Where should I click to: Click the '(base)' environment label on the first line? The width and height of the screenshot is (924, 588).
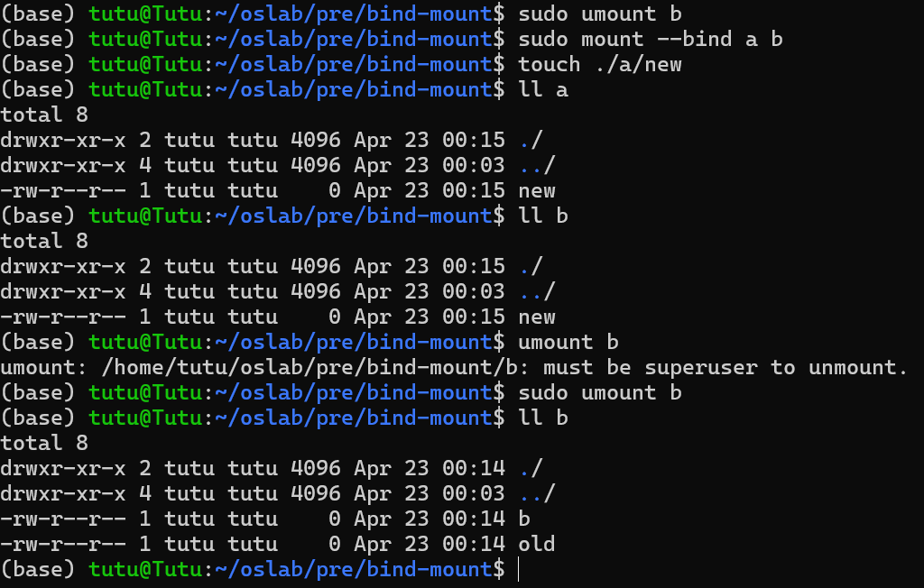tap(38, 14)
